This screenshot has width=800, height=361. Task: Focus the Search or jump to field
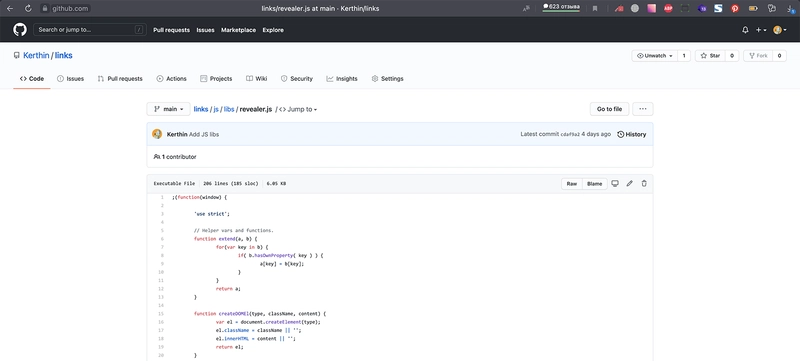coord(90,30)
